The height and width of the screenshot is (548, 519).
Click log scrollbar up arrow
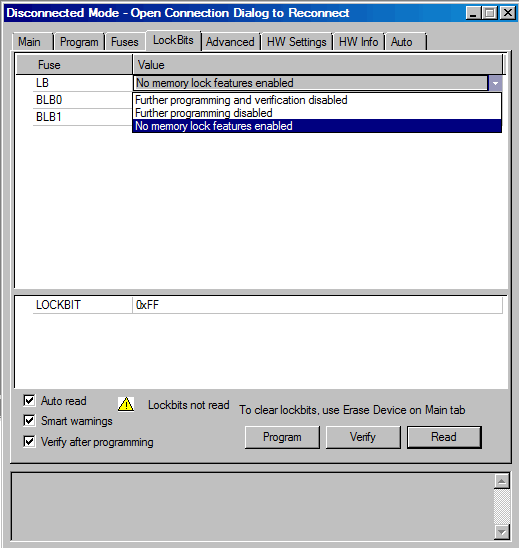[502, 482]
